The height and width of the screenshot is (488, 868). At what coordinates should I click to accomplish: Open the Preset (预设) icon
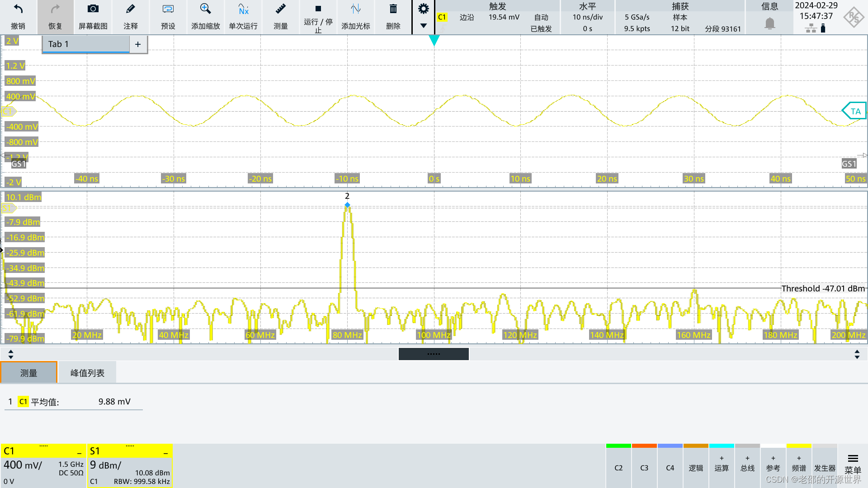tap(168, 9)
